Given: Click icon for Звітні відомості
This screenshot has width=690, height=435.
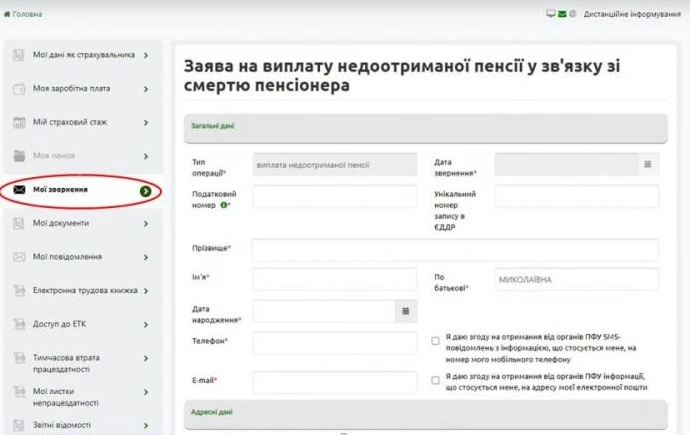Looking at the screenshot, I should click(18, 425).
